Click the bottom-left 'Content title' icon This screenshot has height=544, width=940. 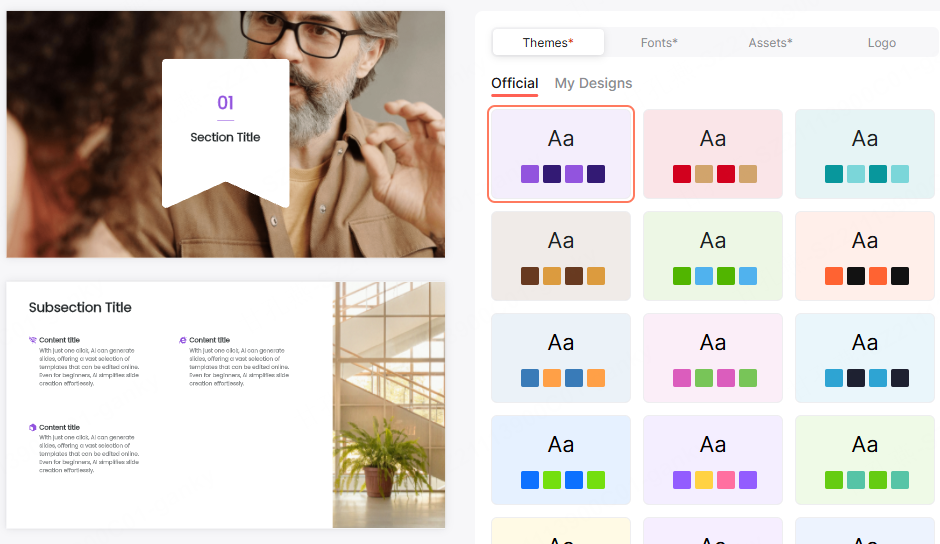(32, 428)
